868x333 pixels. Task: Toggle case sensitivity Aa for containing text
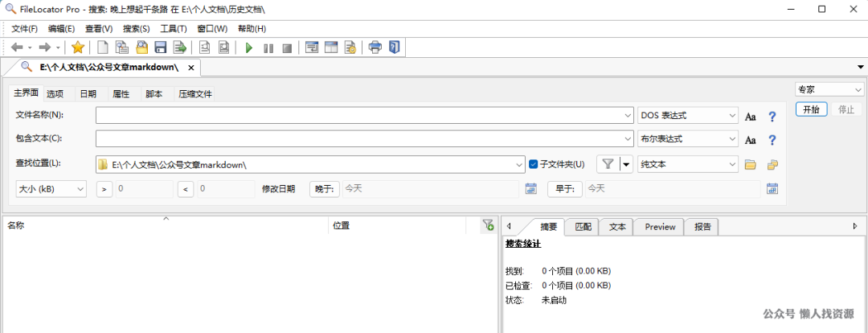click(x=750, y=140)
